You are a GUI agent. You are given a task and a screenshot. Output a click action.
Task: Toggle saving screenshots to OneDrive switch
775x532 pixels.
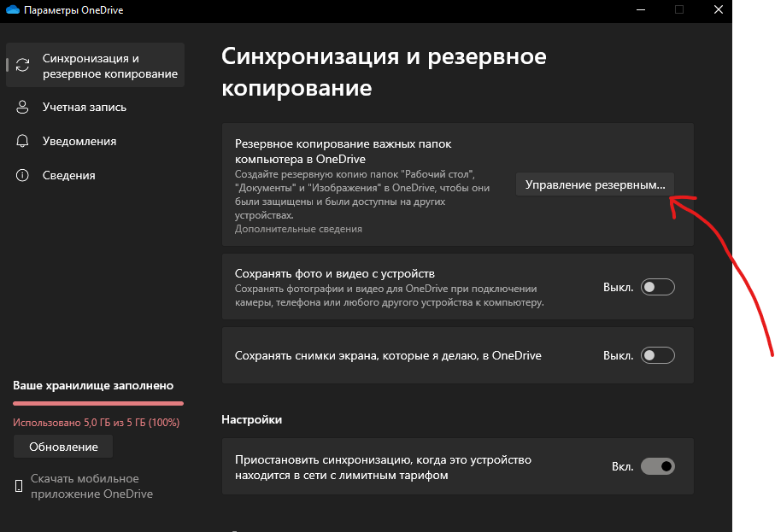pyautogui.click(x=657, y=355)
